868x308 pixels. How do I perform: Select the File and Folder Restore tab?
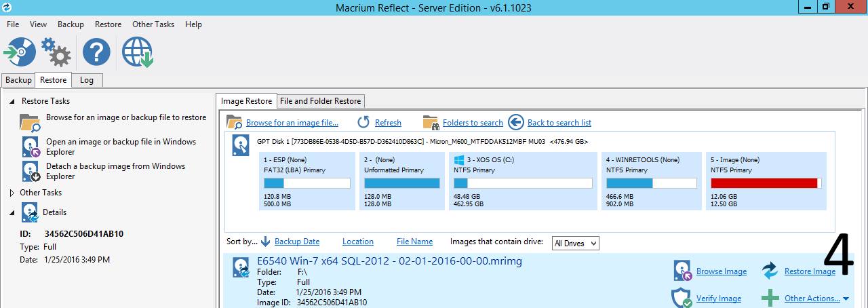[320, 101]
